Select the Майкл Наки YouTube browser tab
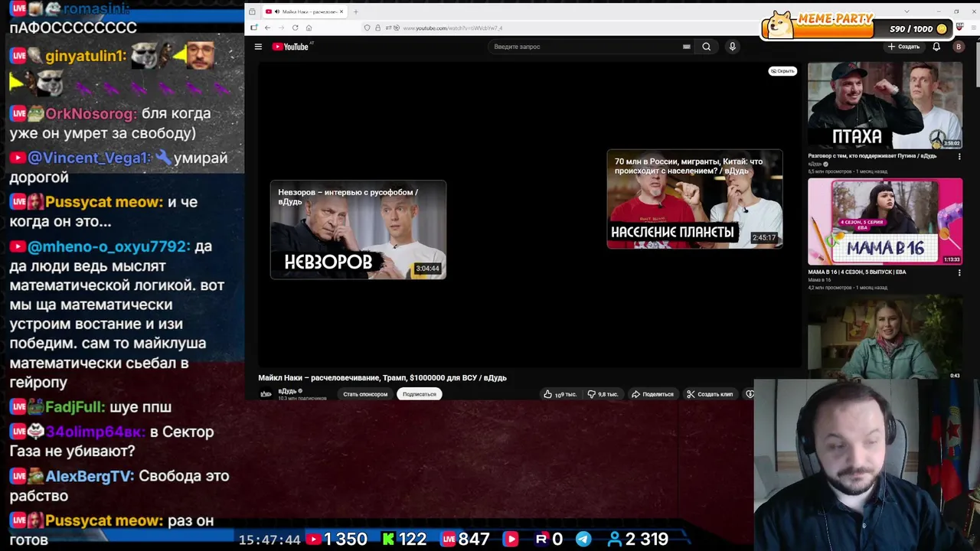 click(304, 11)
